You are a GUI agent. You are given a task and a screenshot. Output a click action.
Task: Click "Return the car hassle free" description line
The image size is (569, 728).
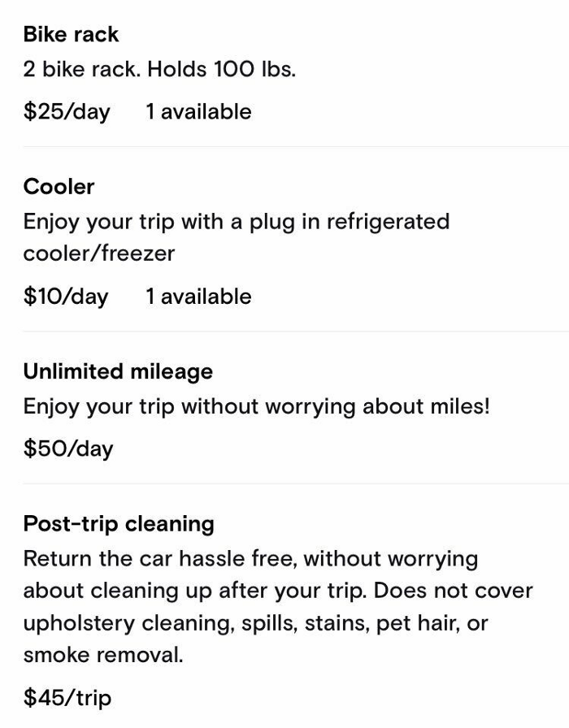[250, 558]
